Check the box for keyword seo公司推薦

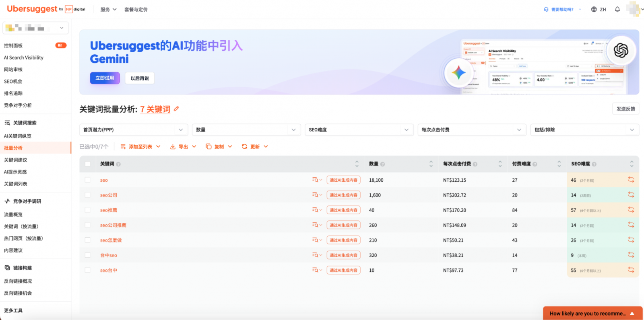coord(87,225)
